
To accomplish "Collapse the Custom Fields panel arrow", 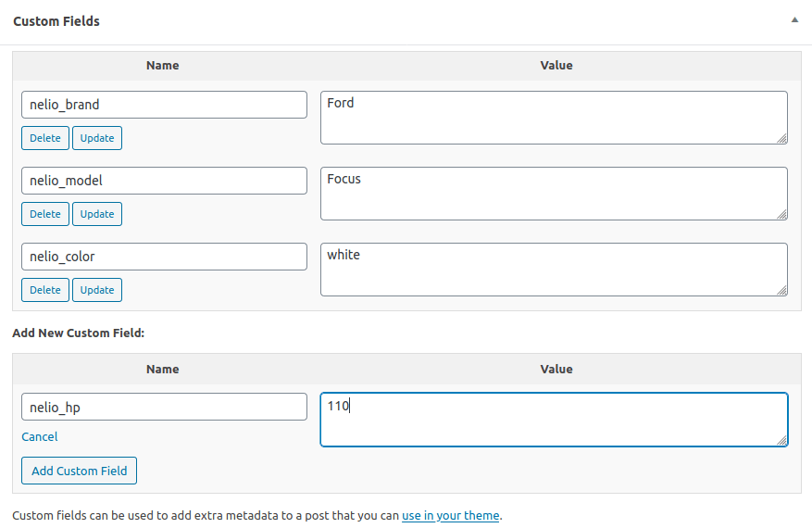I will tap(794, 19).
